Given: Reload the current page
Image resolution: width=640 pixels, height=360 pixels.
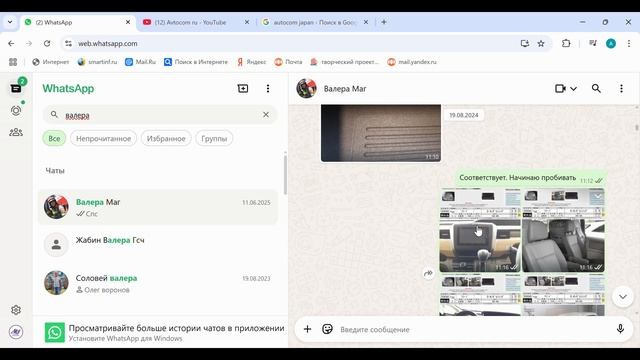Looking at the screenshot, I should (x=47, y=43).
